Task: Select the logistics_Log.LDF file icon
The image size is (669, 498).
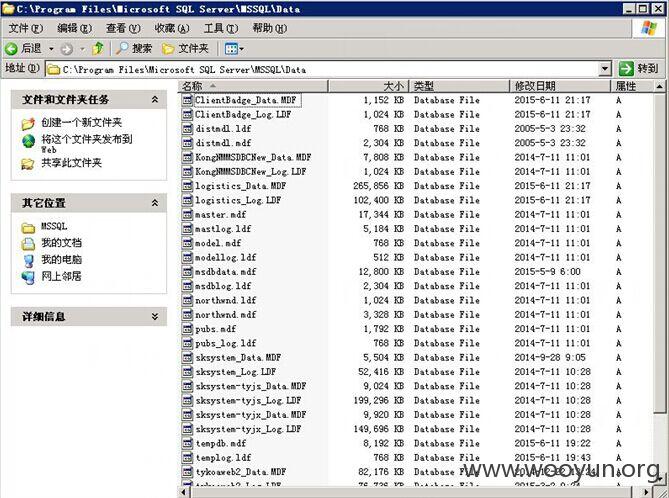Action: tap(187, 200)
